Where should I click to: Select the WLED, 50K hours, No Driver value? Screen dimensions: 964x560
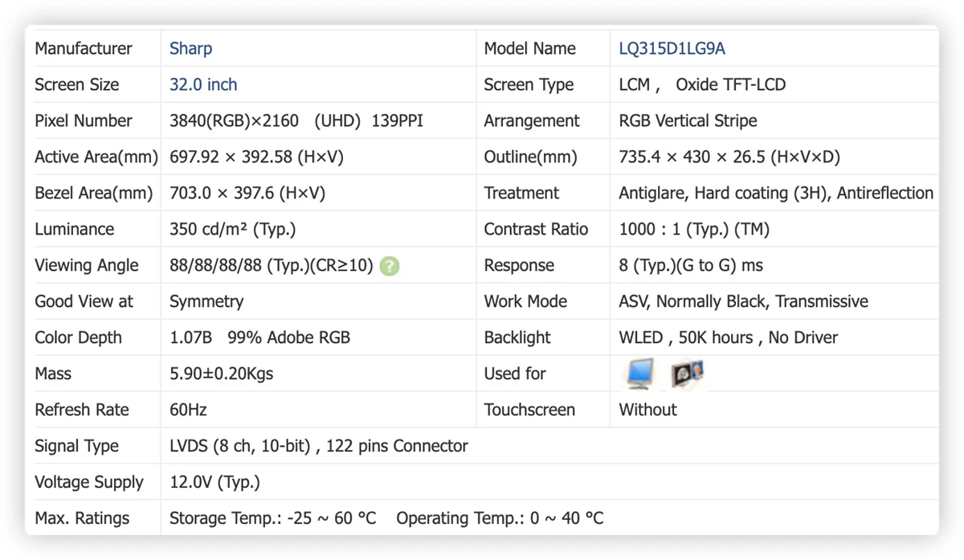[729, 337]
